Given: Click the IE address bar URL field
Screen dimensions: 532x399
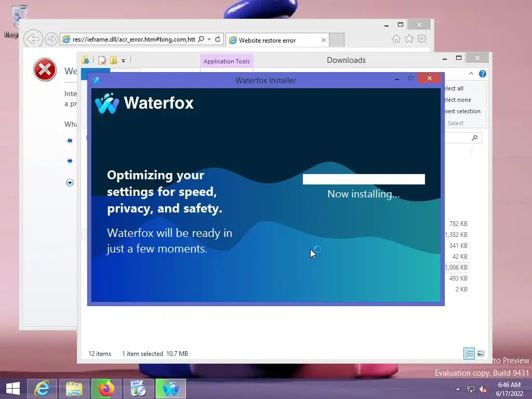Looking at the screenshot, I should pos(134,39).
